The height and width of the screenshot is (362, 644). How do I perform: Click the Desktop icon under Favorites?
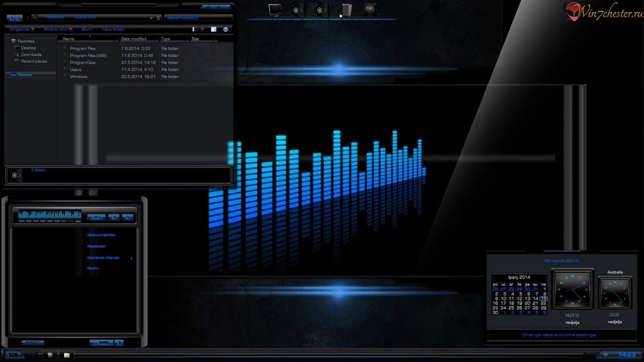click(x=17, y=48)
